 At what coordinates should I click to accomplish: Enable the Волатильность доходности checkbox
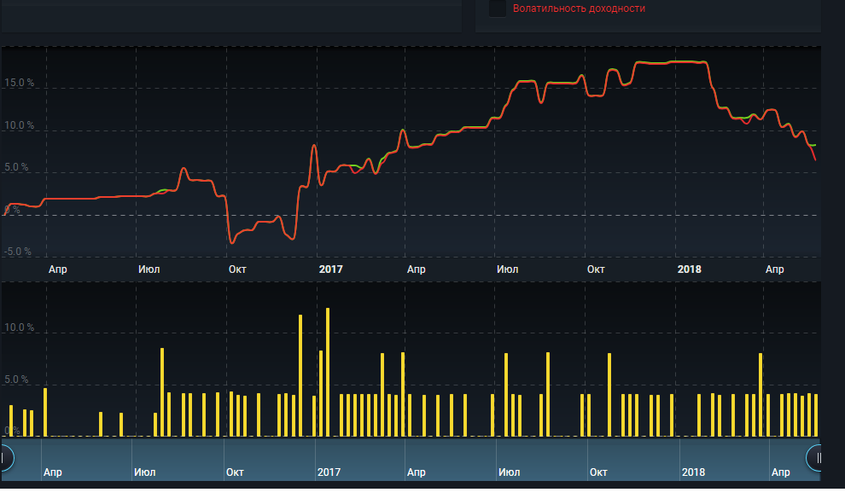pos(497,9)
